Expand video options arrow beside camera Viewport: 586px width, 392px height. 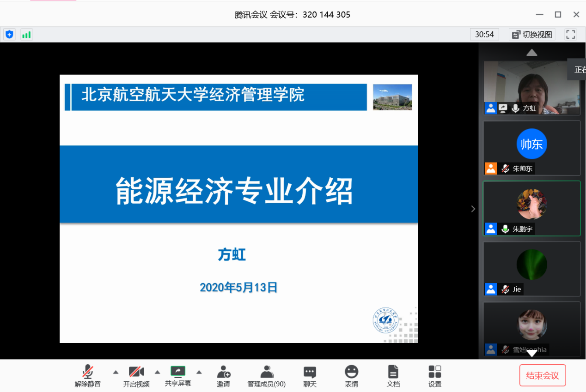pyautogui.click(x=157, y=372)
